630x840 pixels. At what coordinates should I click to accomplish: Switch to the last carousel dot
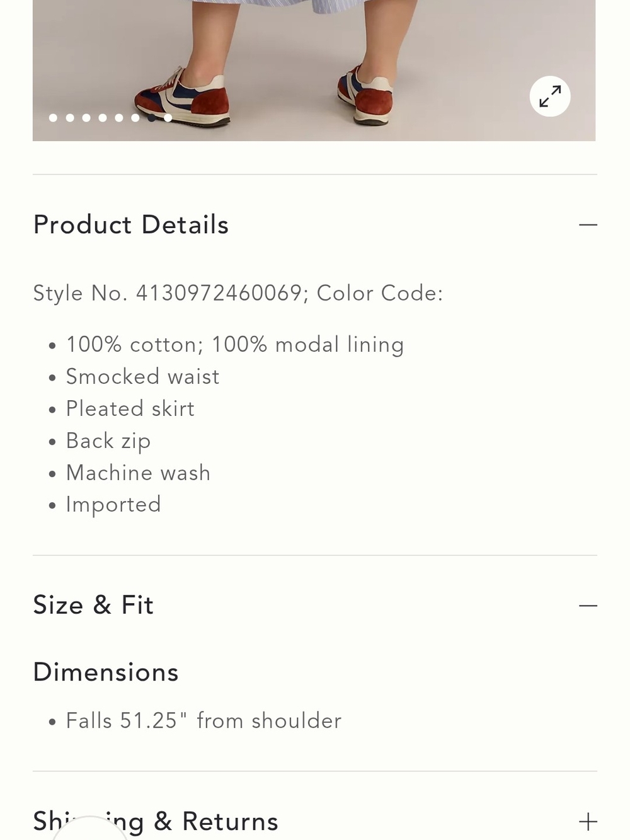[x=168, y=118]
